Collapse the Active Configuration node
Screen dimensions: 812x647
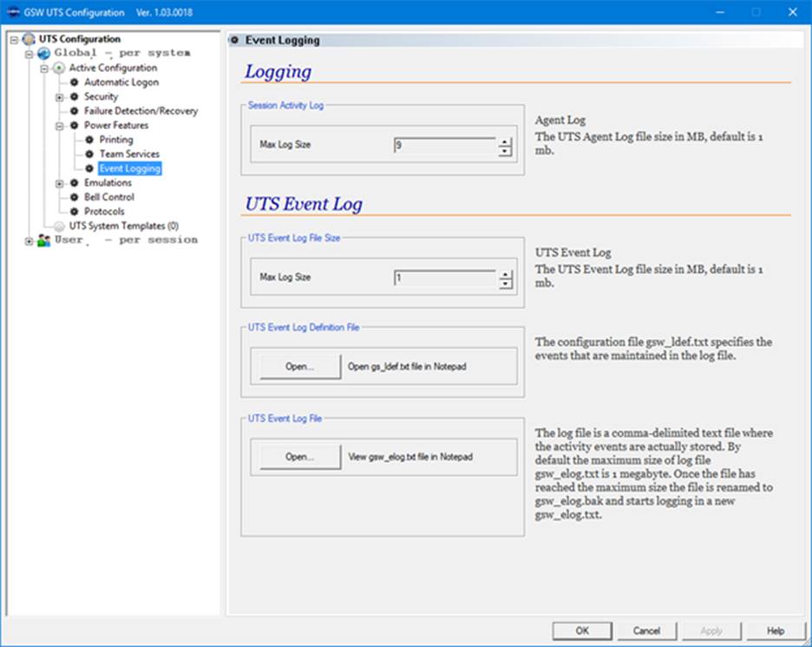tap(44, 69)
